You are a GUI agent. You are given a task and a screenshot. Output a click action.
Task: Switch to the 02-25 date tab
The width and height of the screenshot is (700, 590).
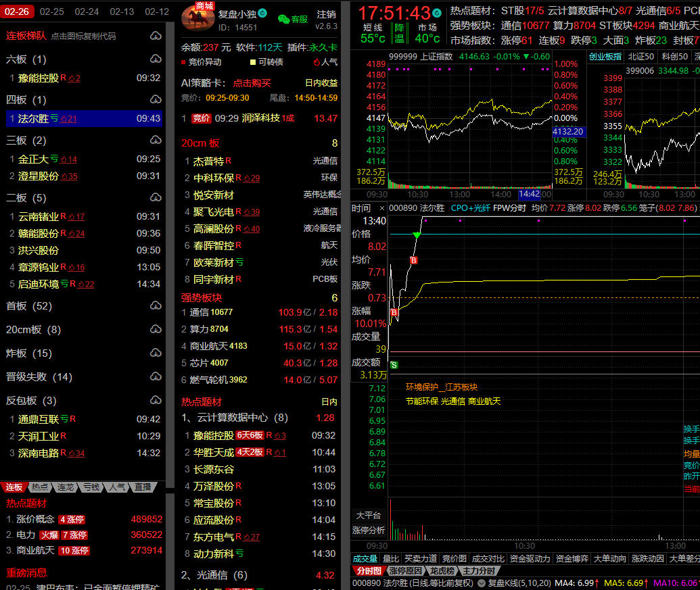coord(52,11)
